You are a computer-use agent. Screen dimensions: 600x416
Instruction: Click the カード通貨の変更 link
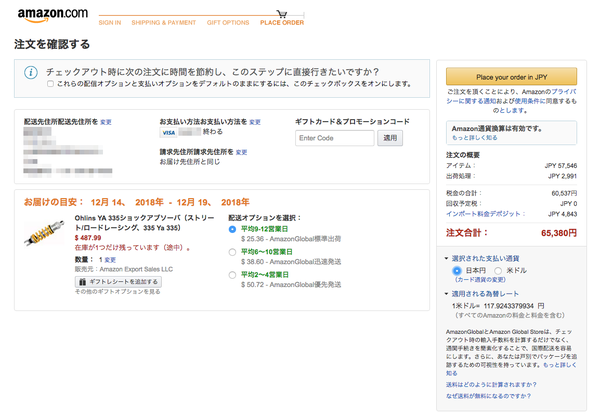pyautogui.click(x=480, y=280)
